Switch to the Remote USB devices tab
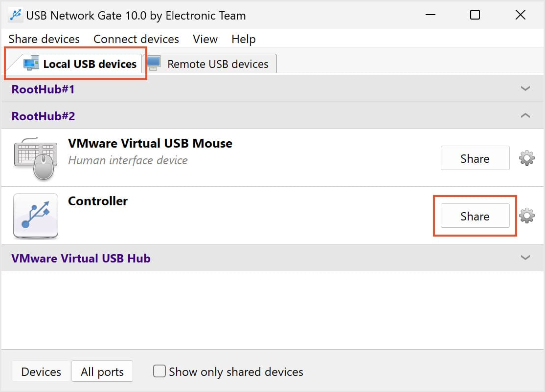The height and width of the screenshot is (392, 545). point(217,64)
